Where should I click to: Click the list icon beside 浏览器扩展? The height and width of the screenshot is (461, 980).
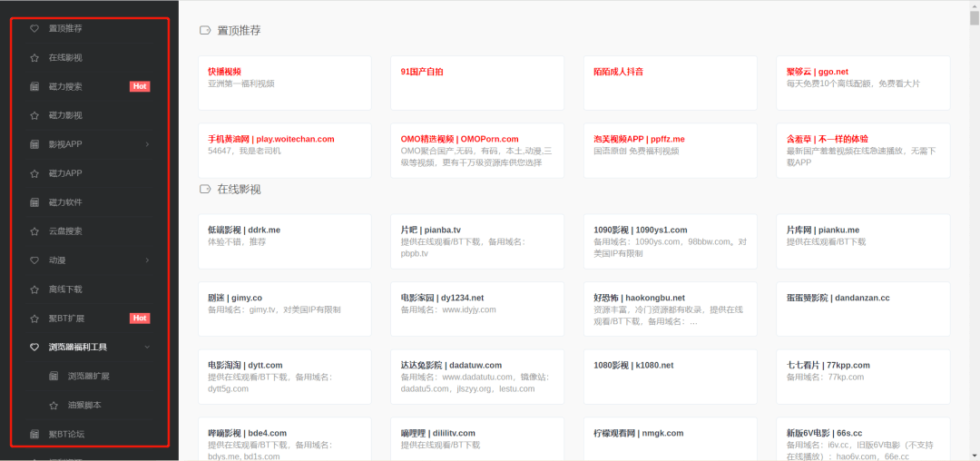click(54, 376)
